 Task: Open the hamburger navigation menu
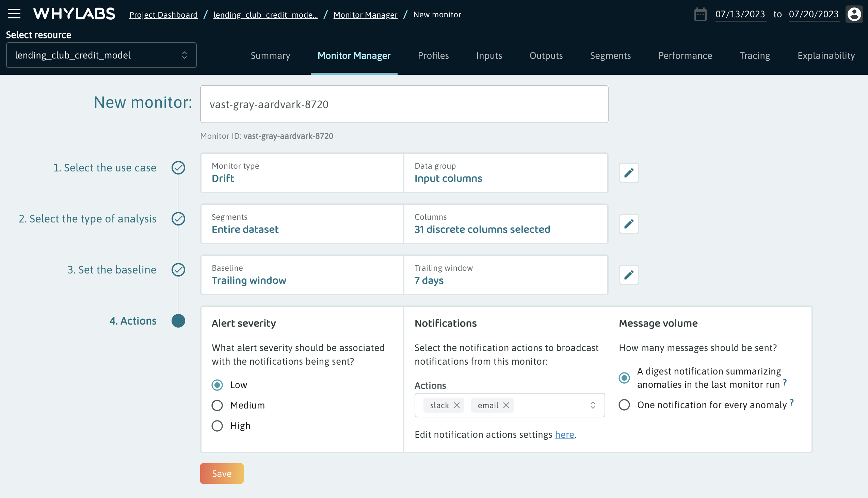coord(14,14)
